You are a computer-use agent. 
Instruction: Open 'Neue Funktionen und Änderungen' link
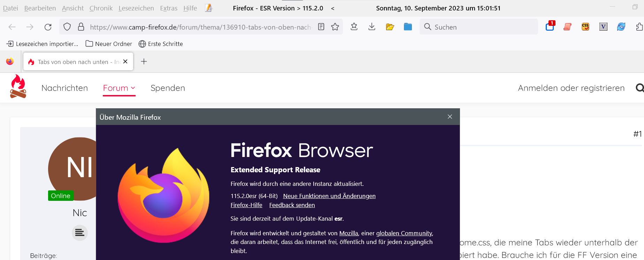pyautogui.click(x=329, y=196)
